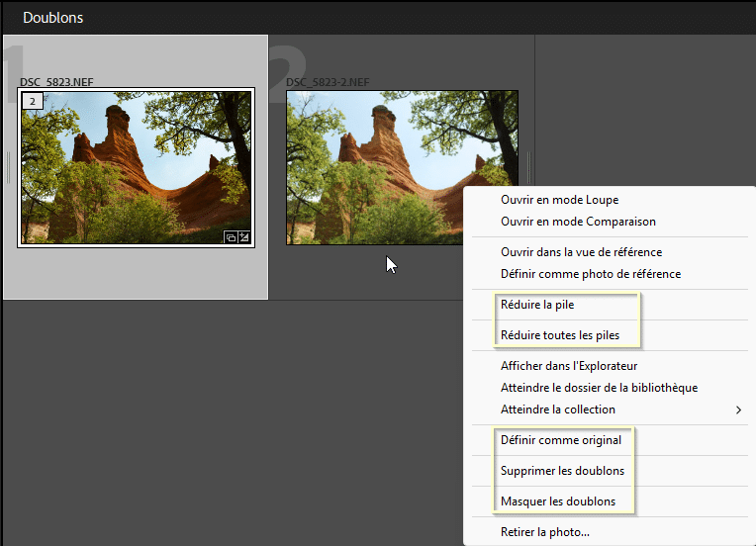Click the stack count badge '2' on DSC_5823.NEF
Image resolution: width=756 pixels, height=546 pixels.
pos(33,101)
